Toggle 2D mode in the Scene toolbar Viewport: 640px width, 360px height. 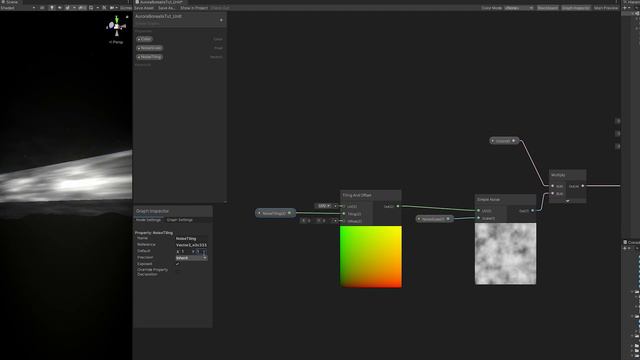click(x=42, y=8)
